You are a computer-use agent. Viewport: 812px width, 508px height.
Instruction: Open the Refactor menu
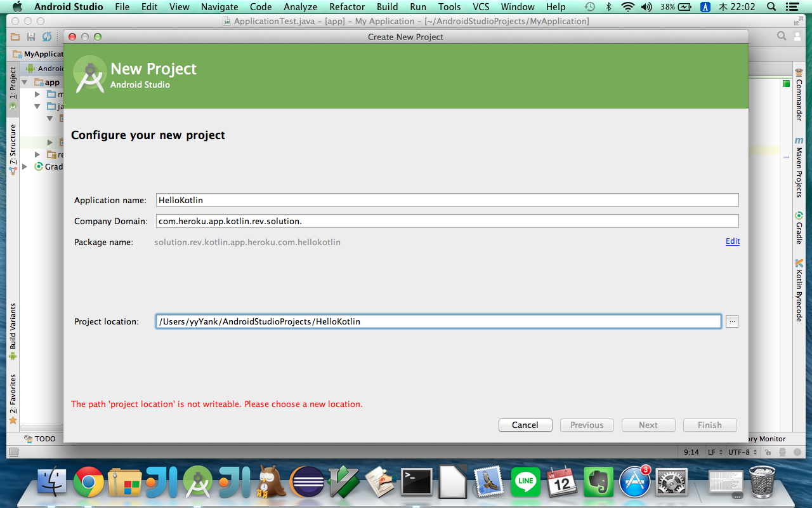click(x=347, y=7)
